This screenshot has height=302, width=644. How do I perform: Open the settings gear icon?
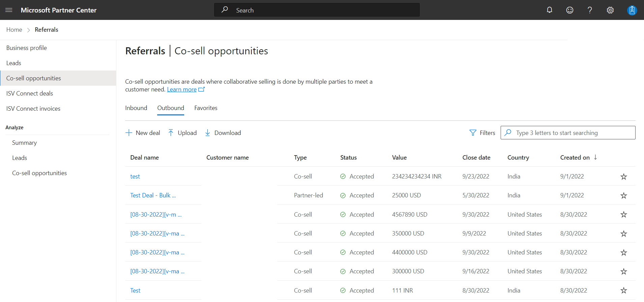click(610, 10)
